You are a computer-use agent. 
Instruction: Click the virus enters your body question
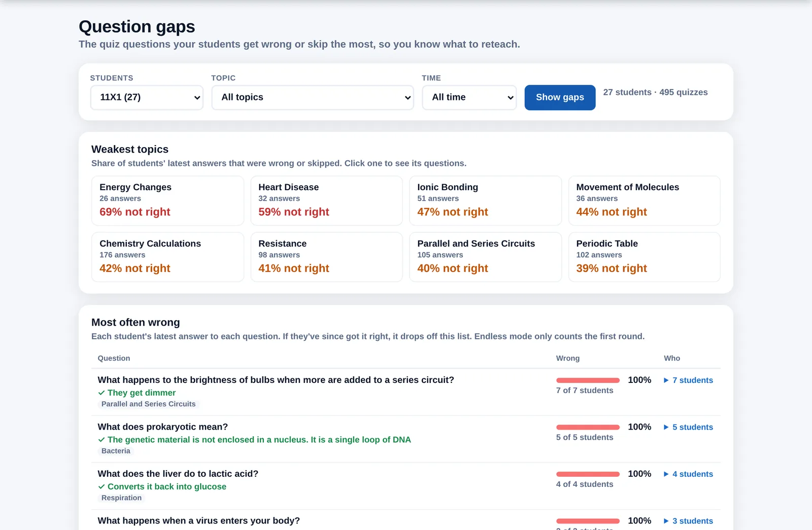click(x=199, y=521)
